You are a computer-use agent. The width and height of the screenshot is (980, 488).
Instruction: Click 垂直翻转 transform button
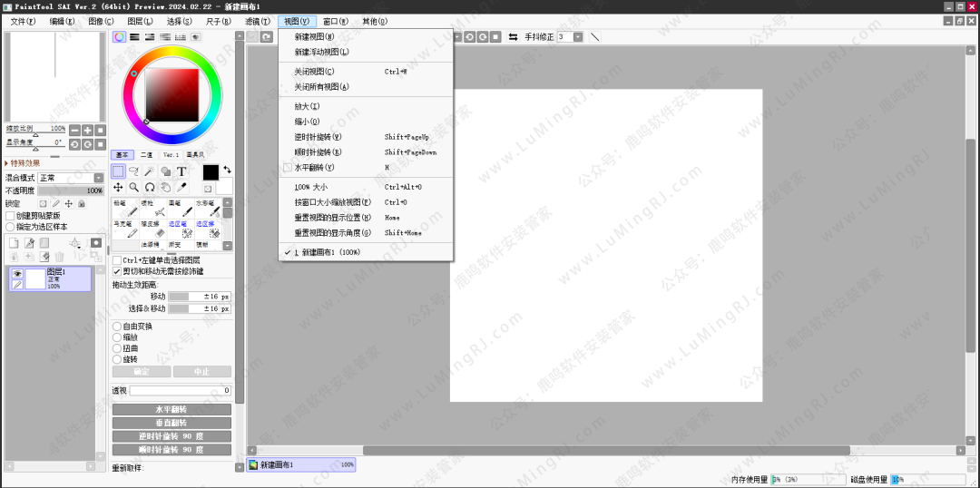[171, 423]
